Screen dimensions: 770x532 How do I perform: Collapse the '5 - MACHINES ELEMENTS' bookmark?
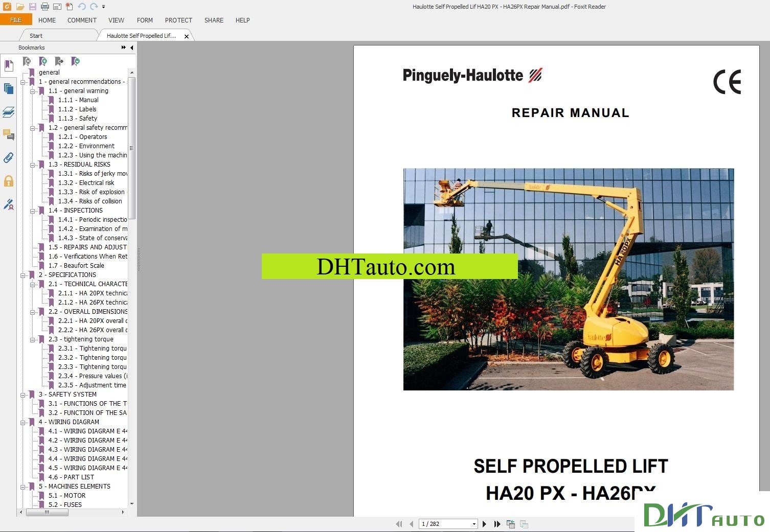23,487
